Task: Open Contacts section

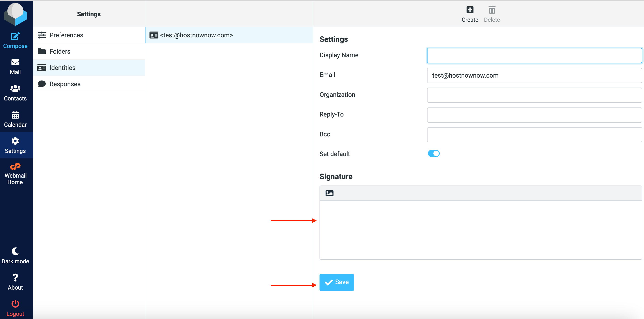Action: (15, 93)
